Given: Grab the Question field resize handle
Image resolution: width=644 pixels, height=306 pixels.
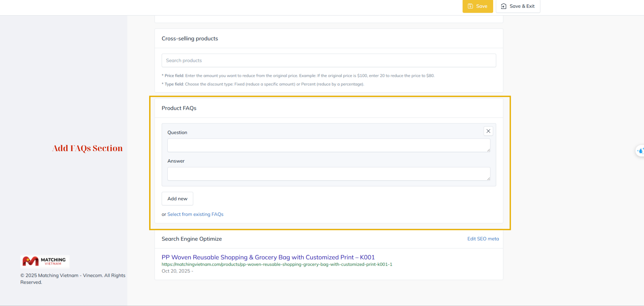Looking at the screenshot, I should coord(488,150).
